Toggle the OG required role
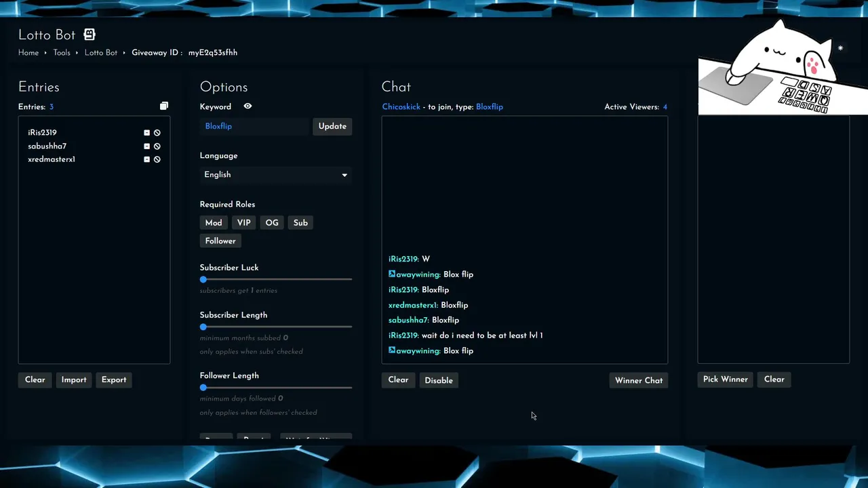The image size is (868, 488). (x=272, y=223)
